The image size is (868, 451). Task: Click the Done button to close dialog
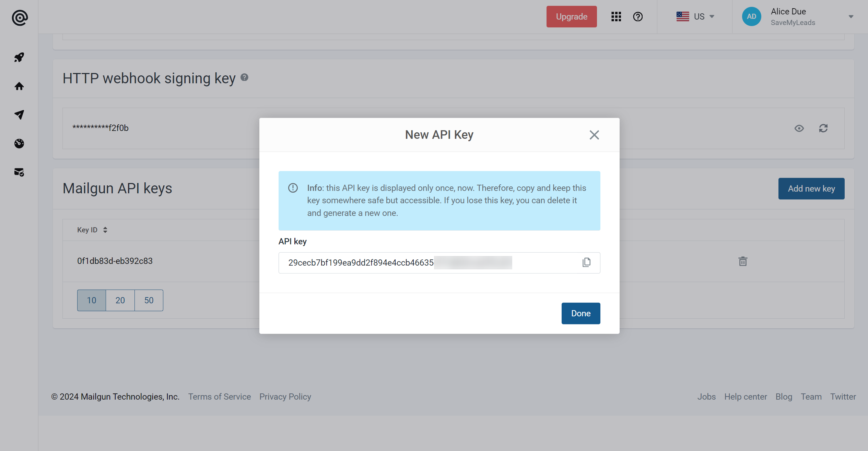tap(581, 313)
